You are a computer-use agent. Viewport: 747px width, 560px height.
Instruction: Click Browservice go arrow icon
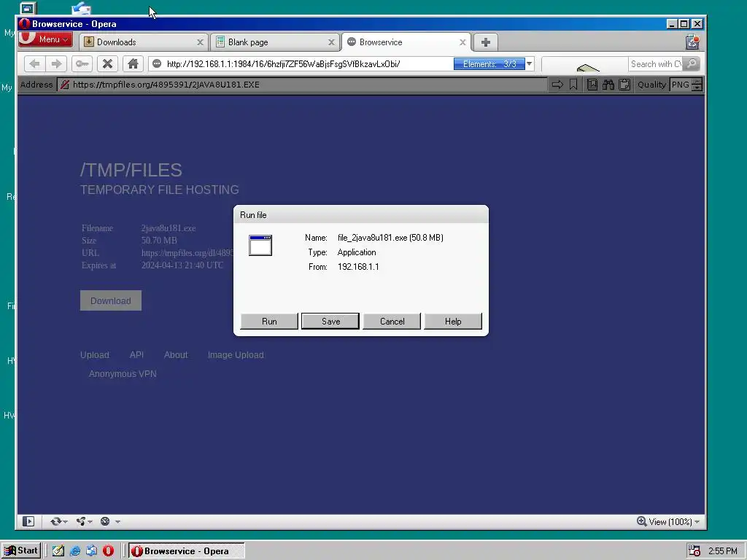(x=557, y=85)
